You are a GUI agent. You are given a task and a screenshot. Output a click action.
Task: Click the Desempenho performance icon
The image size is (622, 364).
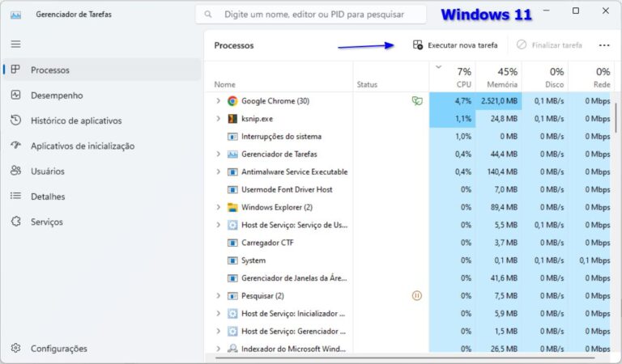click(x=16, y=95)
